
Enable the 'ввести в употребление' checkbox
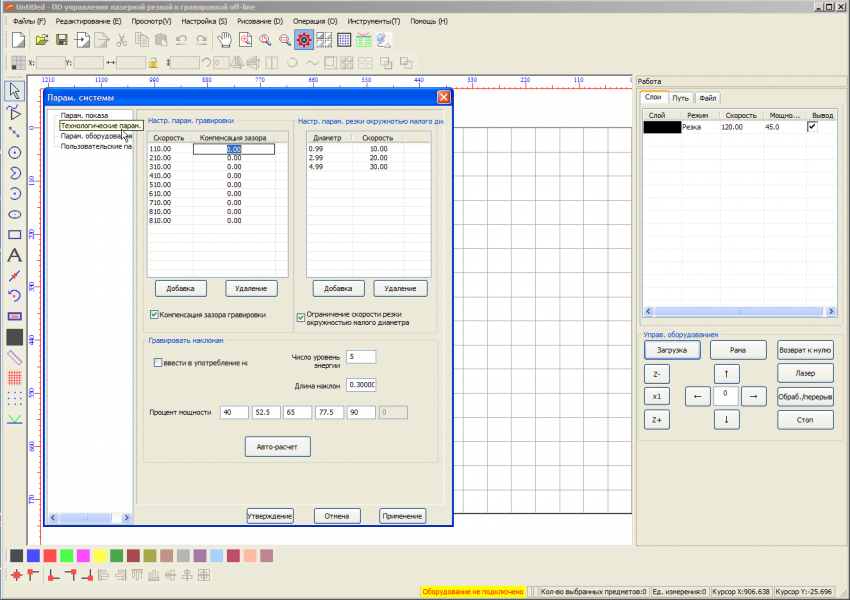(x=157, y=362)
